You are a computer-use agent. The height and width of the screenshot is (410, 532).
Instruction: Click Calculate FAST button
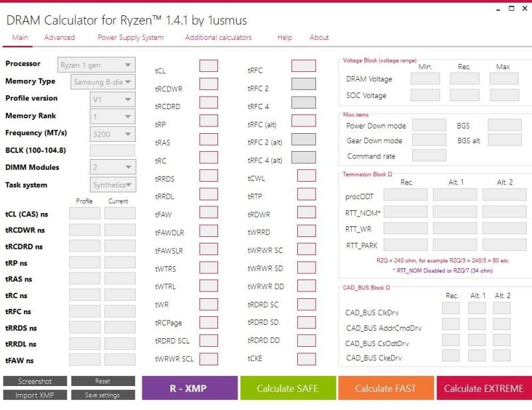pyautogui.click(x=386, y=388)
